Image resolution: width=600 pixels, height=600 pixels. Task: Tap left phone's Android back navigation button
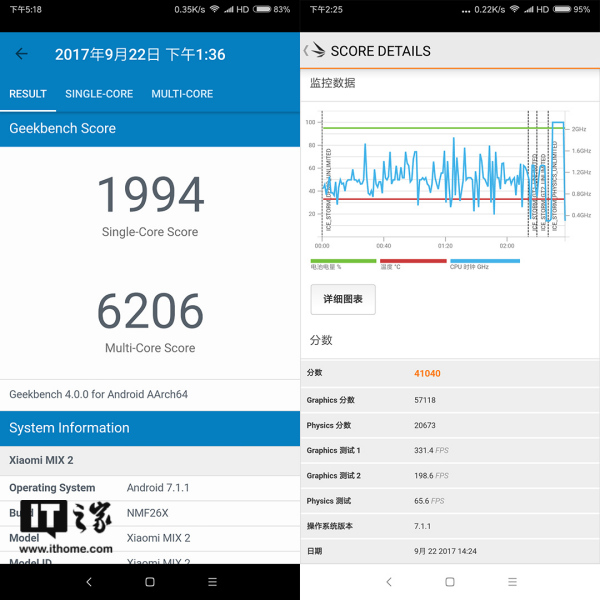coord(89,582)
